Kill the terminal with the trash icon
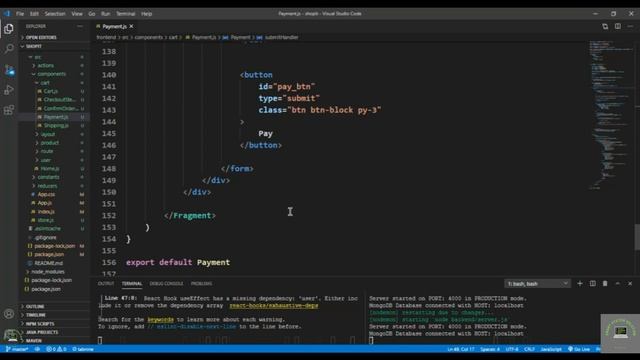 click(x=605, y=283)
